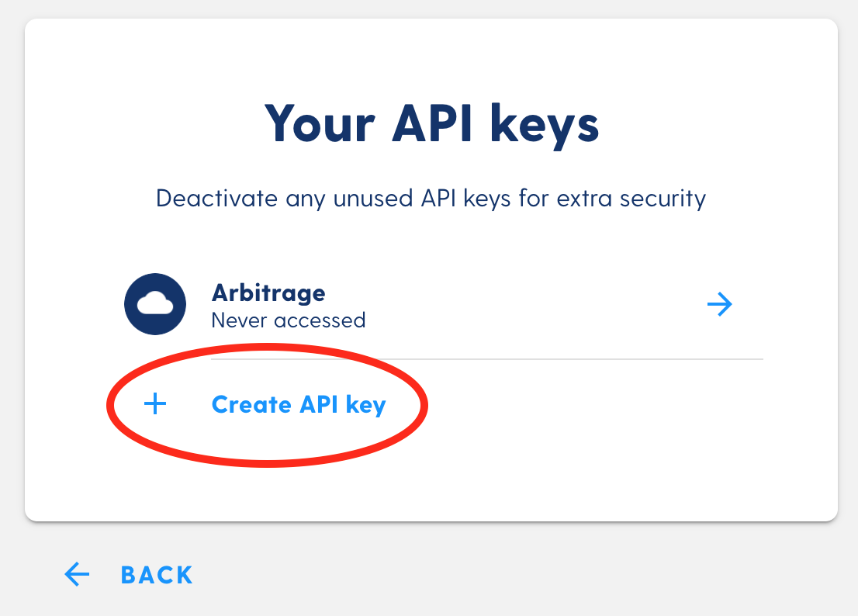Click the cloud icon beside Arbitrage
The width and height of the screenshot is (858, 616).
coord(155,304)
